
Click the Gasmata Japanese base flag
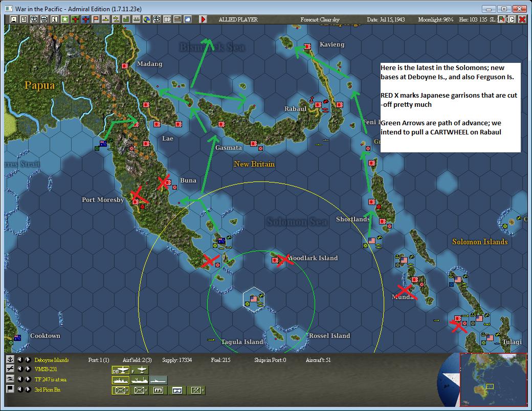click(x=253, y=144)
